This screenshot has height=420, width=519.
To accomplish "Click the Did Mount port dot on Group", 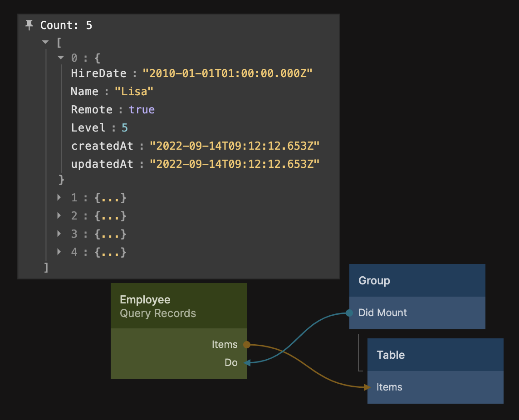I will tap(349, 313).
